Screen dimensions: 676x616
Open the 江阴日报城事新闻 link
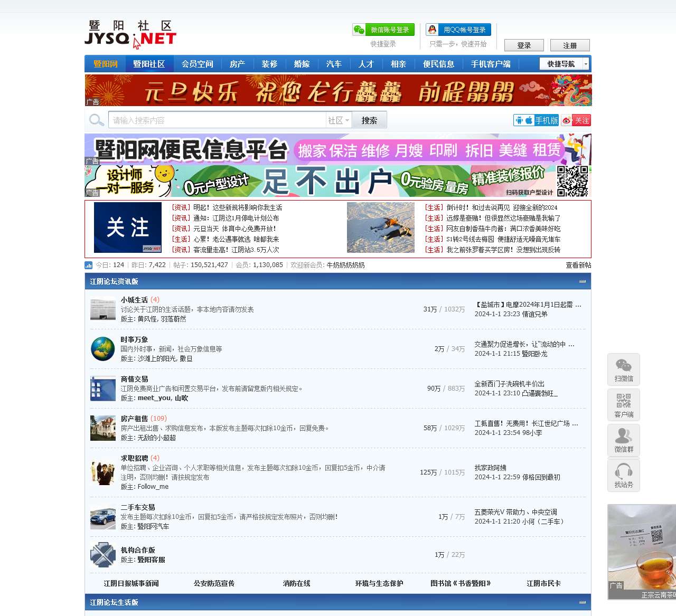[131, 583]
